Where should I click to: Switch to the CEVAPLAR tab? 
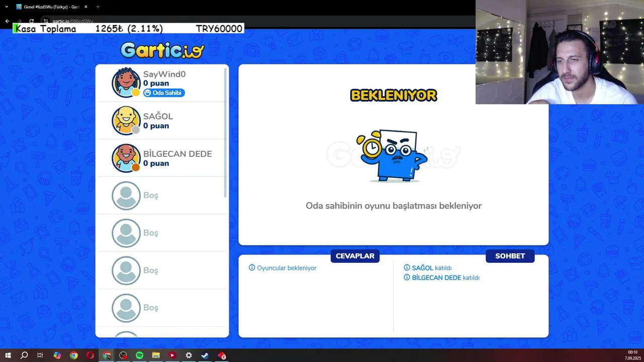(x=355, y=256)
